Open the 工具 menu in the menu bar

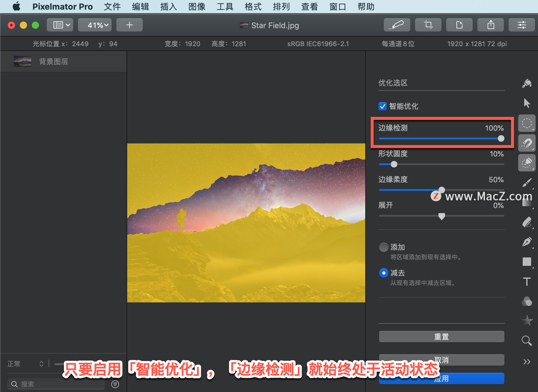point(224,7)
